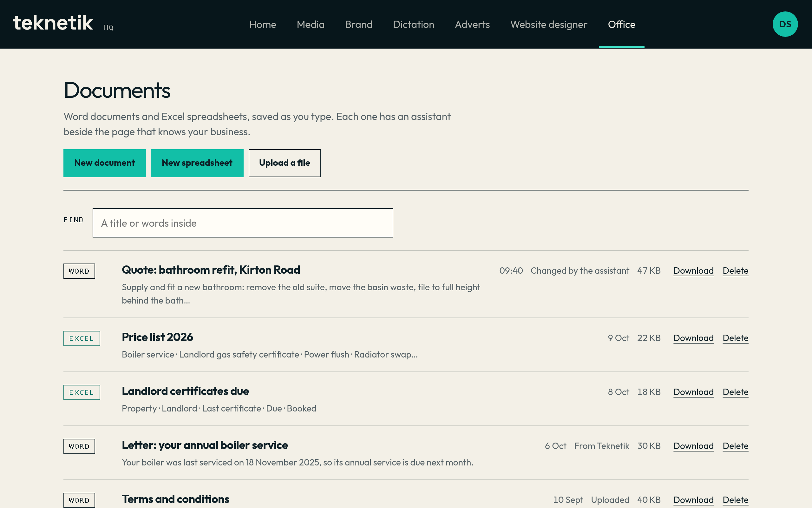Open Letter: your annual boiler service
This screenshot has height=508, width=812.
205,445
